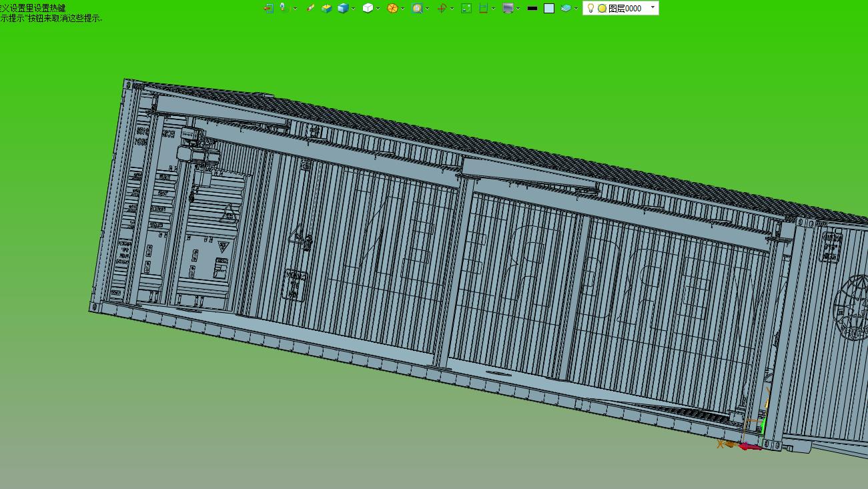
Task: Click the green square fit-view icon
Action: [466, 8]
